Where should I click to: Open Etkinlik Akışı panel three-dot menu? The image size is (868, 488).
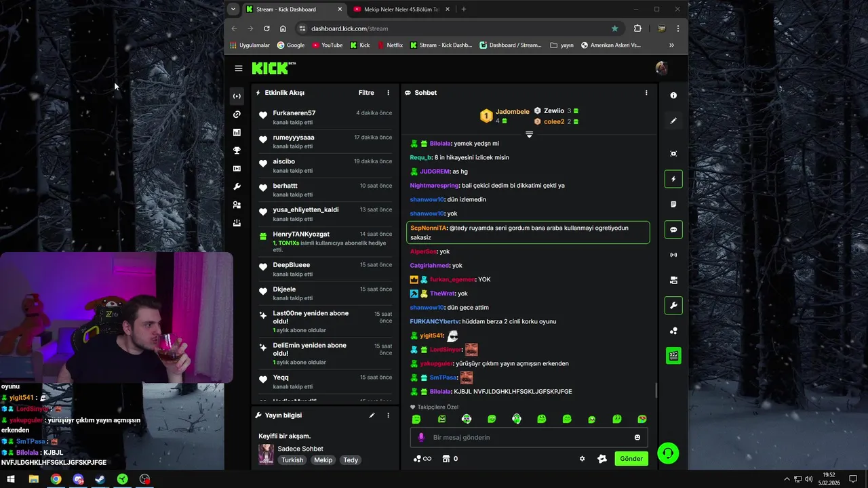point(389,93)
